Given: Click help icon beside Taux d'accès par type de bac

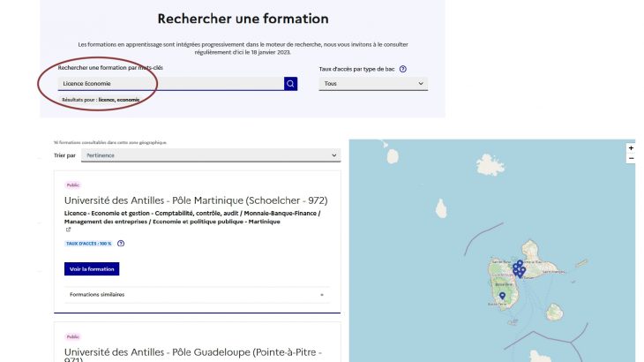Looking at the screenshot, I should click(403, 68).
